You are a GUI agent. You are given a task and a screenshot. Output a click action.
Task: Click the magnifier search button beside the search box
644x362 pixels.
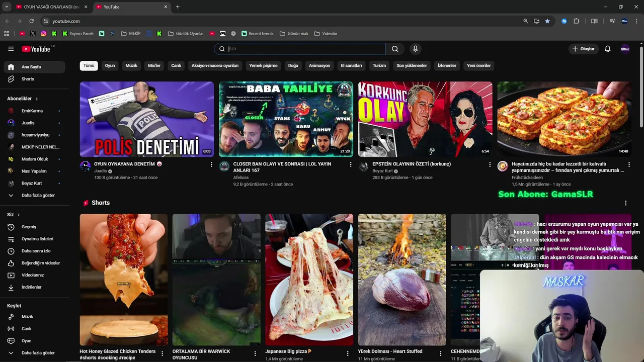click(395, 49)
